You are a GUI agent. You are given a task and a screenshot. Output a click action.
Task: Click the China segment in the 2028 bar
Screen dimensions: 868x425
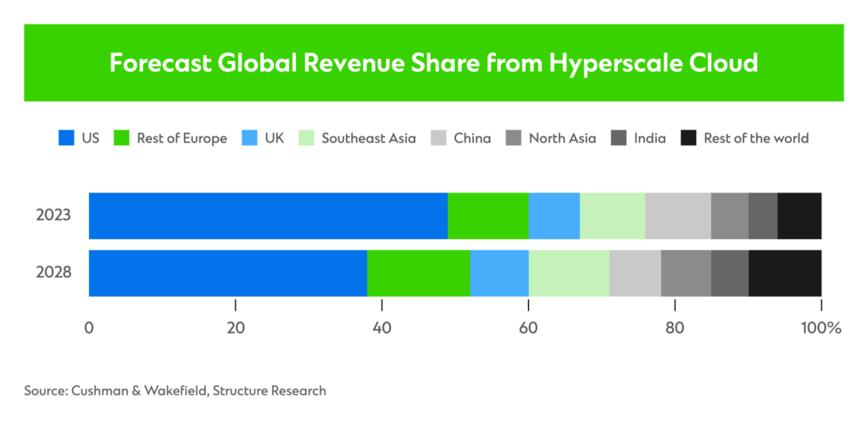[635, 273]
